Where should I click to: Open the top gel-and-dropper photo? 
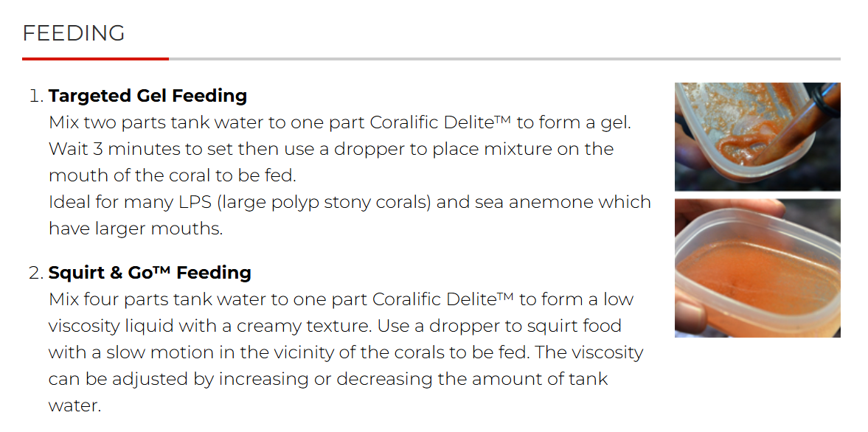tap(757, 136)
